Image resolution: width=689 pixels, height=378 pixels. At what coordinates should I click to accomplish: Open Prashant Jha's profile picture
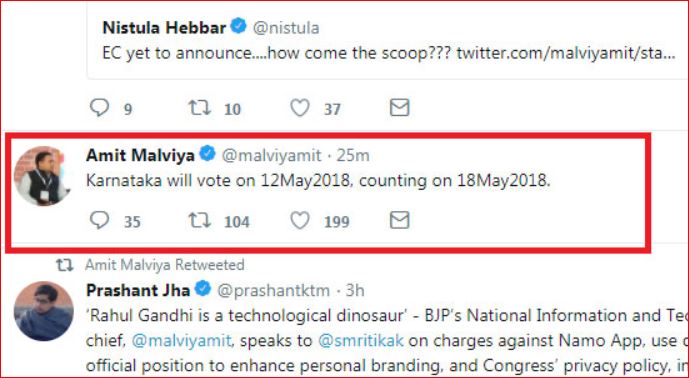point(43,311)
